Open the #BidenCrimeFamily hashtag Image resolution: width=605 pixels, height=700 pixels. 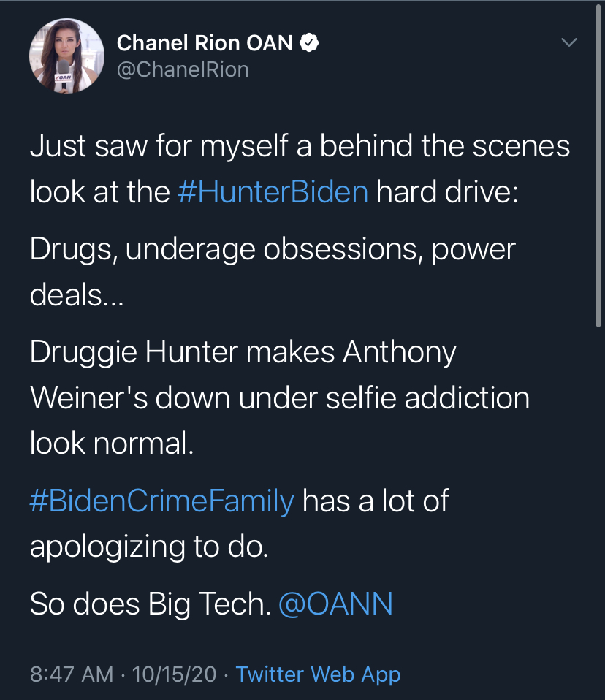pyautogui.click(x=161, y=501)
